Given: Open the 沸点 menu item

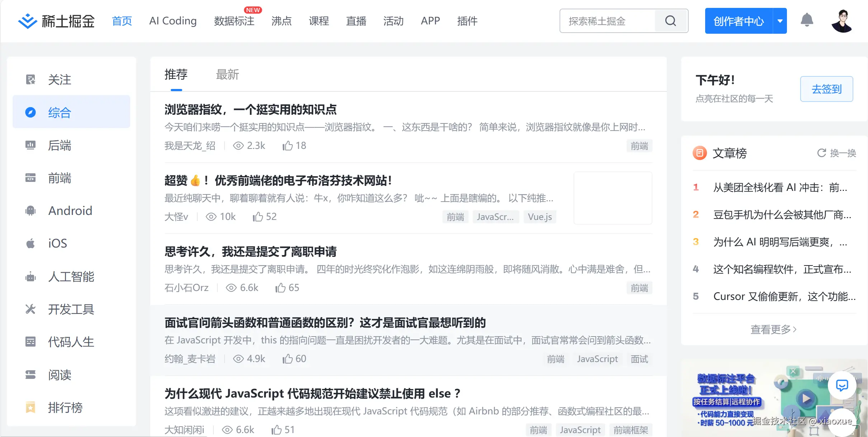Looking at the screenshot, I should click(282, 21).
